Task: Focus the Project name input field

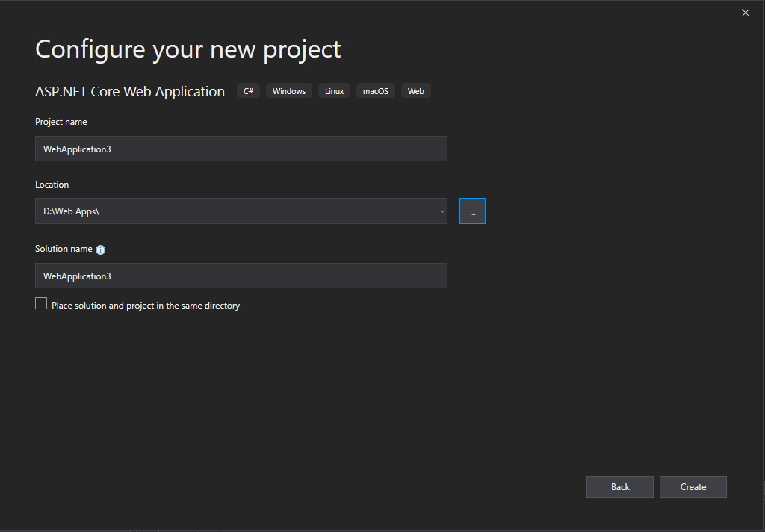Action: 241,149
